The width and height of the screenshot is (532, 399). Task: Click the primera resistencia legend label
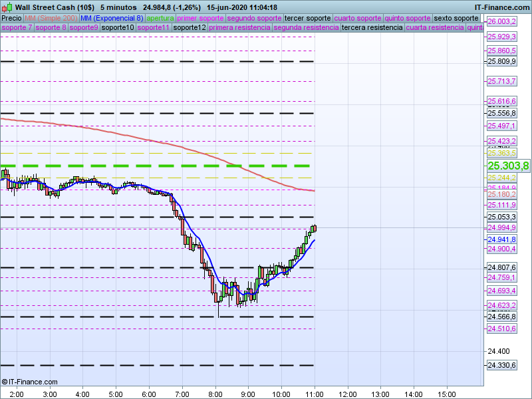tap(240, 27)
